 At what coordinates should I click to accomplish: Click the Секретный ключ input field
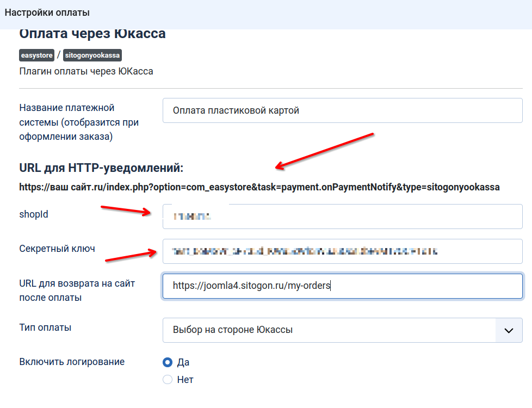pyautogui.click(x=342, y=251)
